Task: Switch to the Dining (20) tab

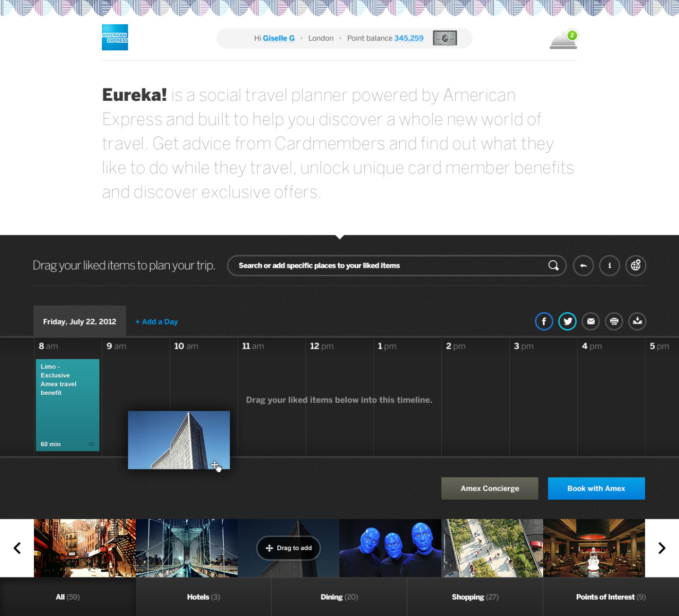Action: point(339,597)
